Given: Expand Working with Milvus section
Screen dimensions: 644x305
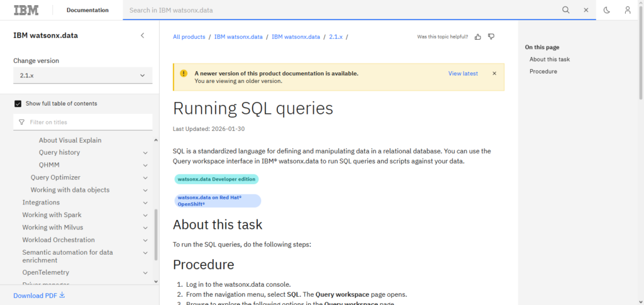Looking at the screenshot, I should click(145, 228).
